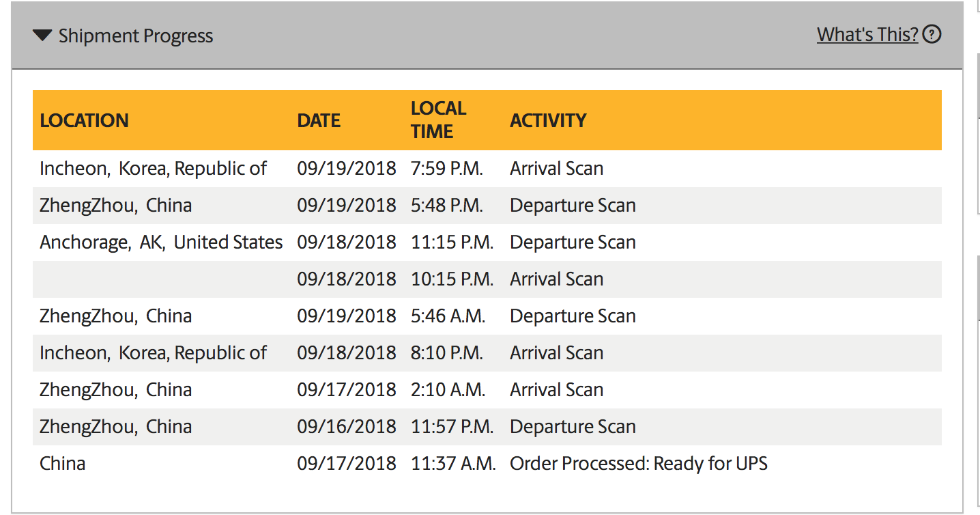Collapse the Shipment Progress triangle arrow
The width and height of the screenshot is (980, 515).
tap(42, 36)
